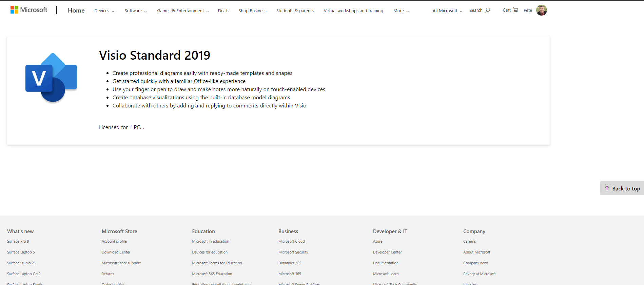Viewport: 644px width, 285px height.
Task: Open Students & parents nav item
Action: click(x=295, y=11)
